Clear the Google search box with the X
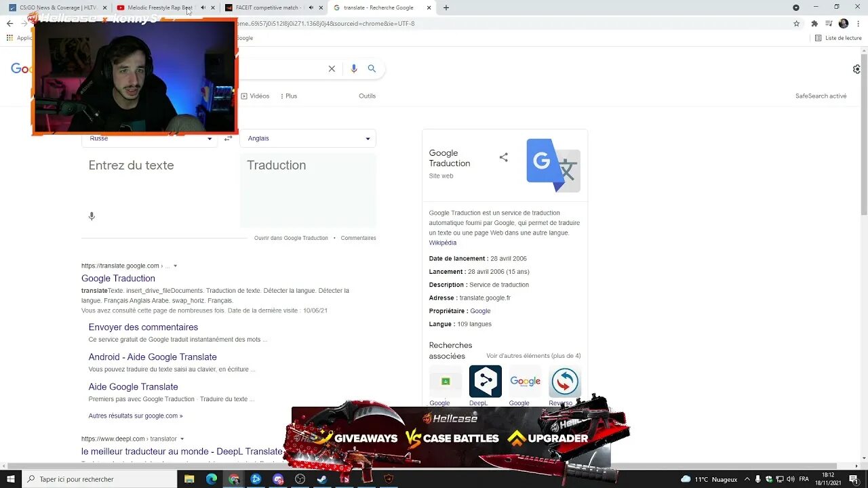This screenshot has height=488, width=868. (x=332, y=68)
